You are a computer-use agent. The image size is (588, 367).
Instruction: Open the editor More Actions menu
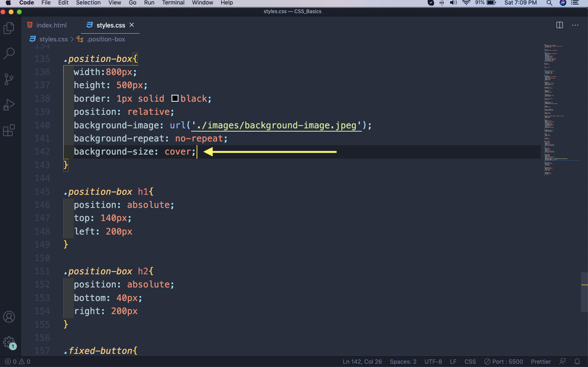[x=575, y=25]
